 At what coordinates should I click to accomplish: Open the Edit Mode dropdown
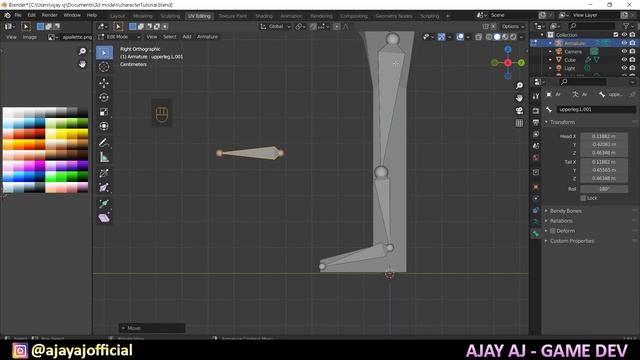point(119,37)
